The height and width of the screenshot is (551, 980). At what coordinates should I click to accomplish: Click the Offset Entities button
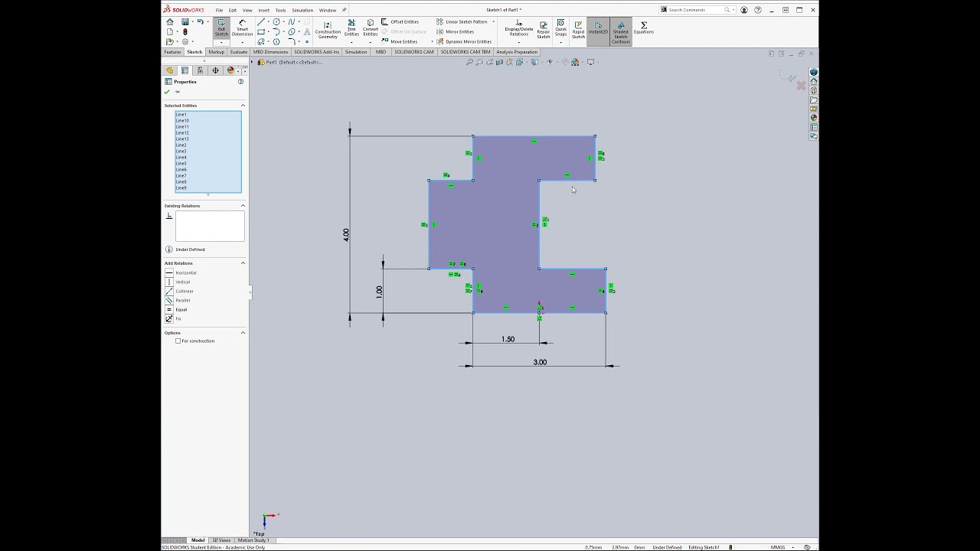(x=400, y=22)
